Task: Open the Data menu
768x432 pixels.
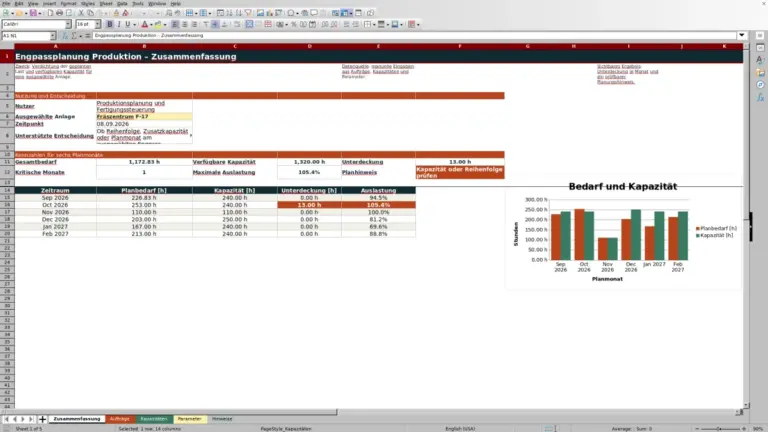Action: pyautogui.click(x=122, y=3)
